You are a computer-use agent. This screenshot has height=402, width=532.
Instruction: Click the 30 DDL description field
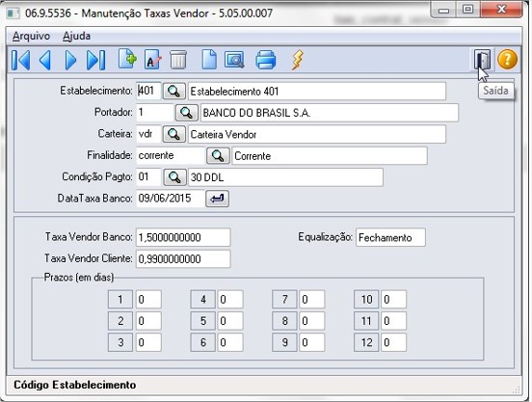285,177
